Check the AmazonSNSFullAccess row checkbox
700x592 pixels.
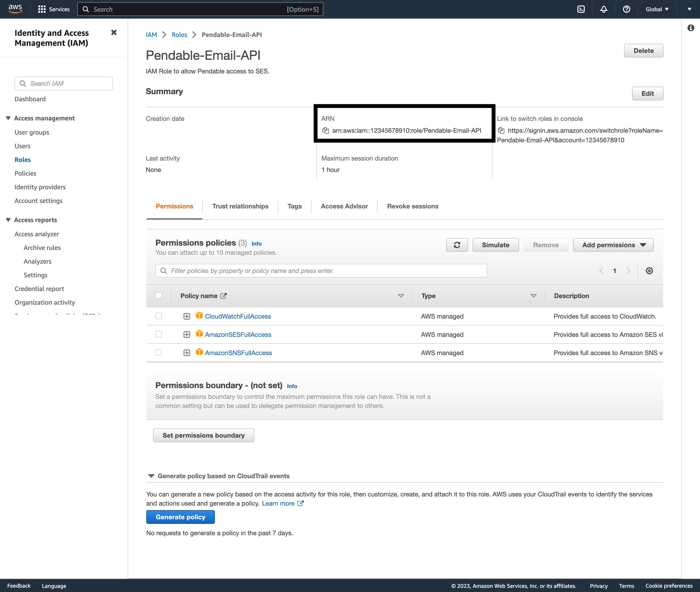coord(159,352)
